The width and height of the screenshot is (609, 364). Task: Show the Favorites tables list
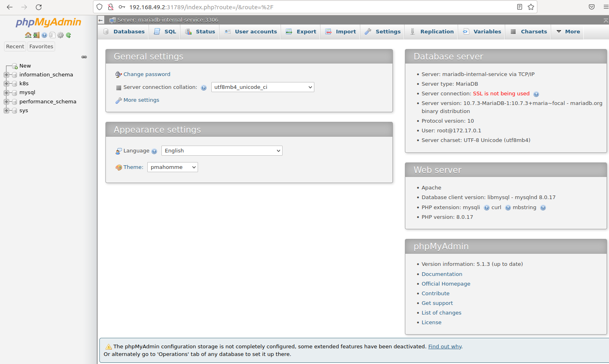[41, 47]
